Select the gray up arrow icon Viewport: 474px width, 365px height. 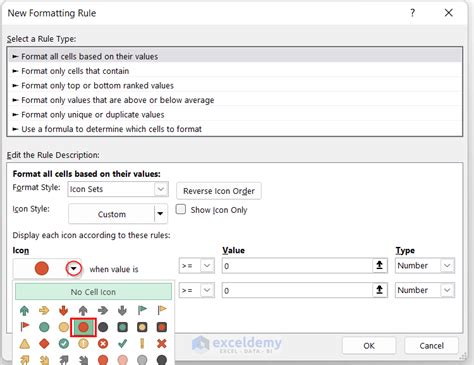(x=83, y=311)
